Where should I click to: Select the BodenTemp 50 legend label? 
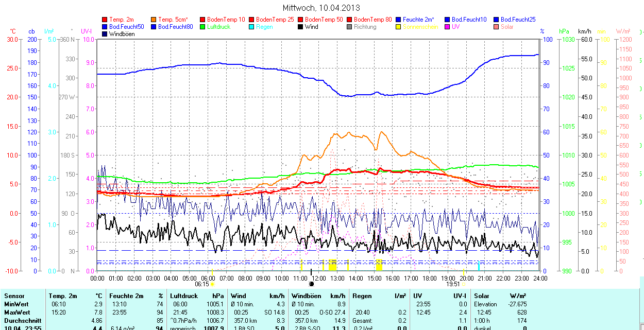point(324,20)
